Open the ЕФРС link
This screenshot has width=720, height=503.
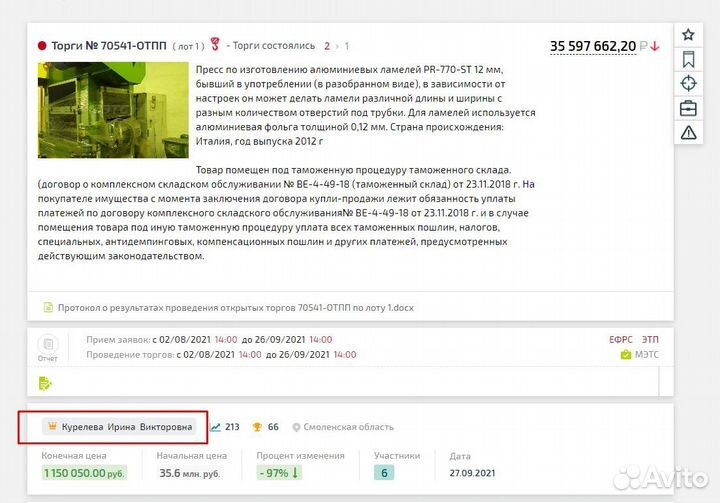pos(621,339)
